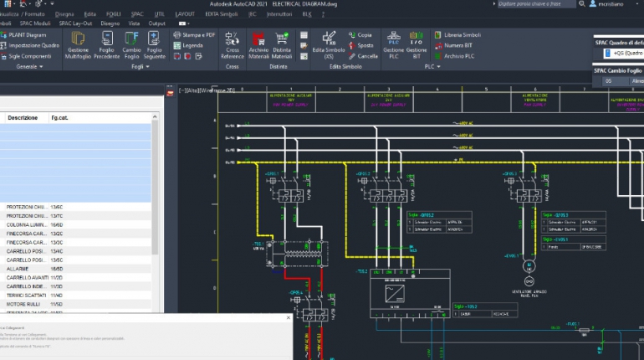This screenshot has width=644, height=360.
Task: Close the bottom tooltip panel
Action: [289, 317]
